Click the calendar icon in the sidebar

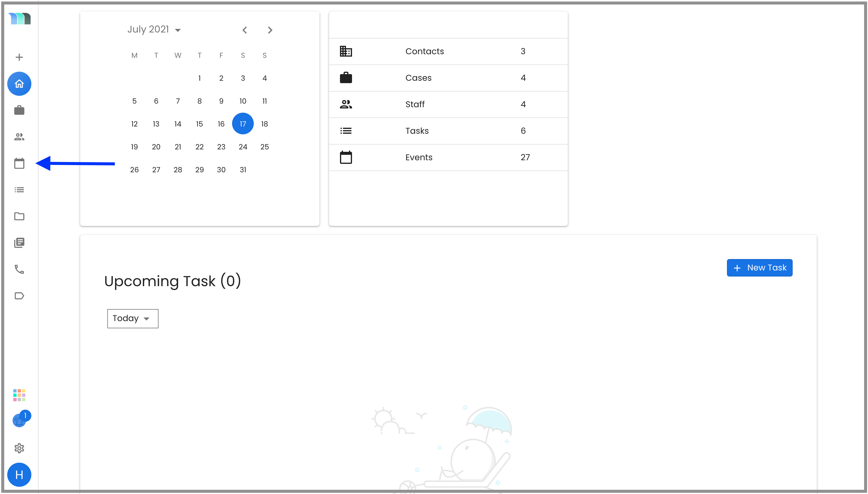pos(19,163)
